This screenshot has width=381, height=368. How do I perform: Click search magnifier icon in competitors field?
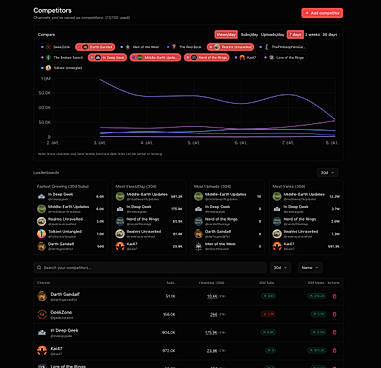coord(39,268)
